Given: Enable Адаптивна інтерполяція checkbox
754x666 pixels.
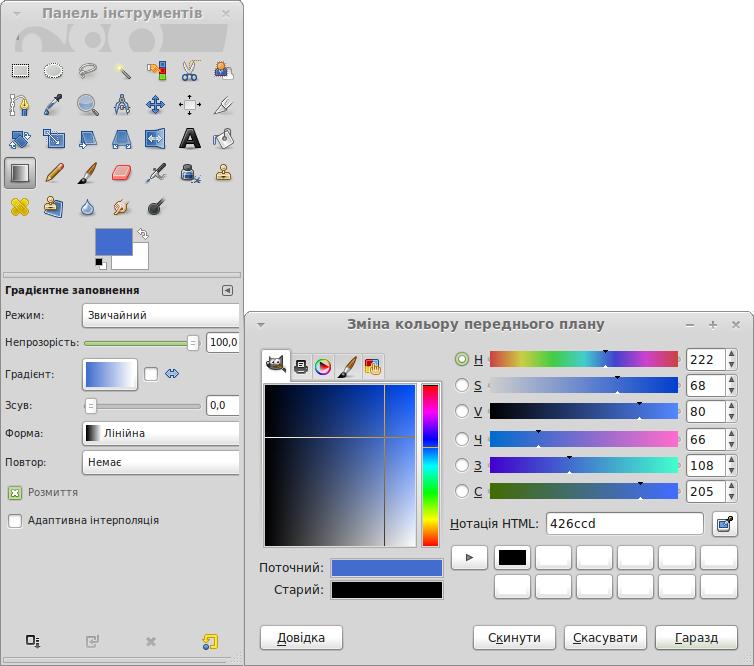Looking at the screenshot, I should pos(15,521).
